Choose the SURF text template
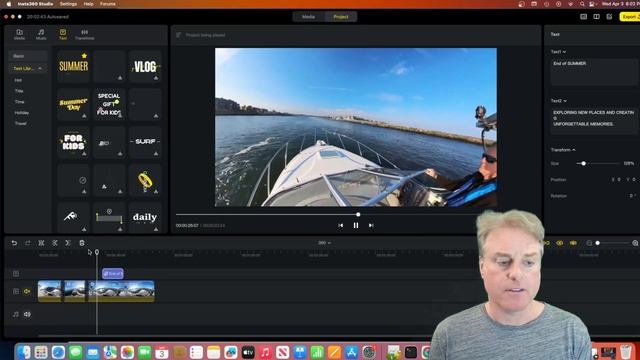This screenshot has width=640, height=360. coord(145,142)
